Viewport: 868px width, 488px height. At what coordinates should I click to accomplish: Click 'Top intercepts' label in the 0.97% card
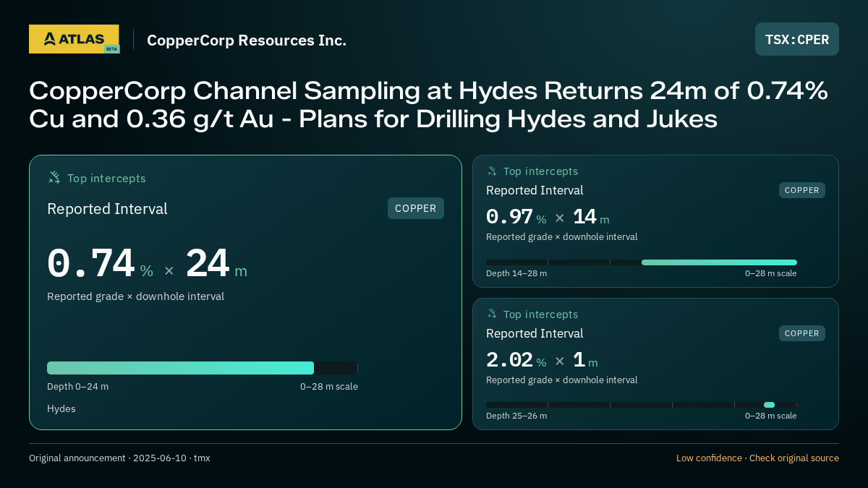[541, 171]
